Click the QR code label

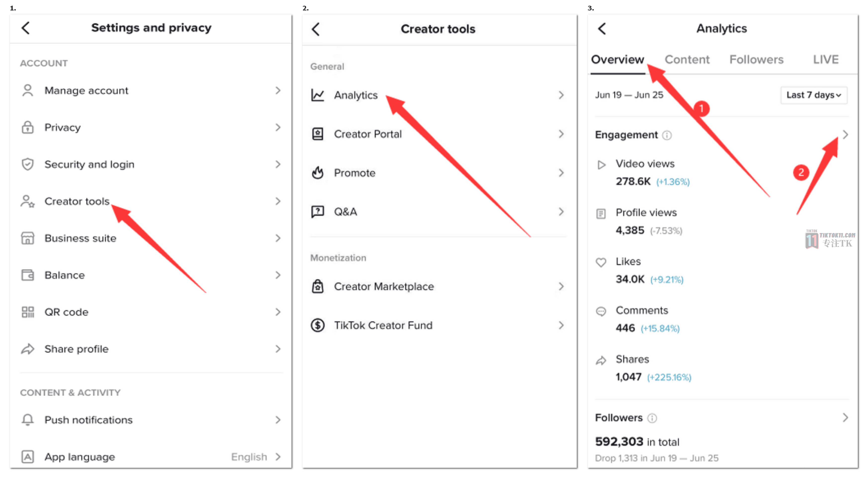pyautogui.click(x=66, y=312)
